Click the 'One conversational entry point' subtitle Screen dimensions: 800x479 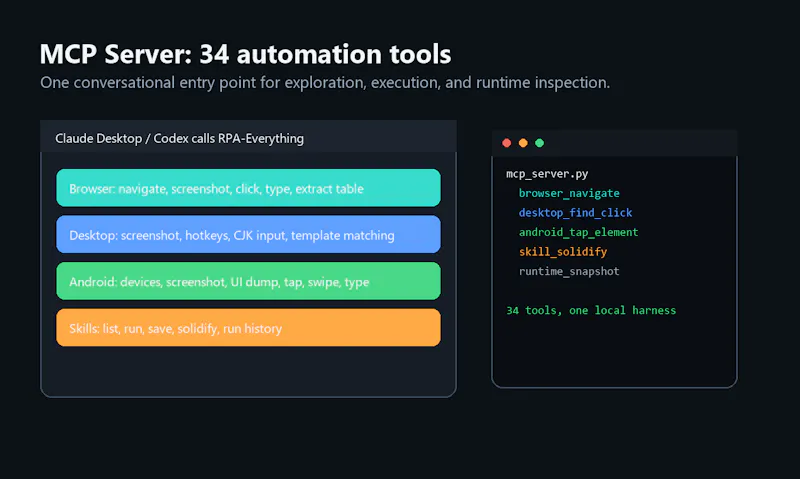pyautogui.click(x=325, y=83)
